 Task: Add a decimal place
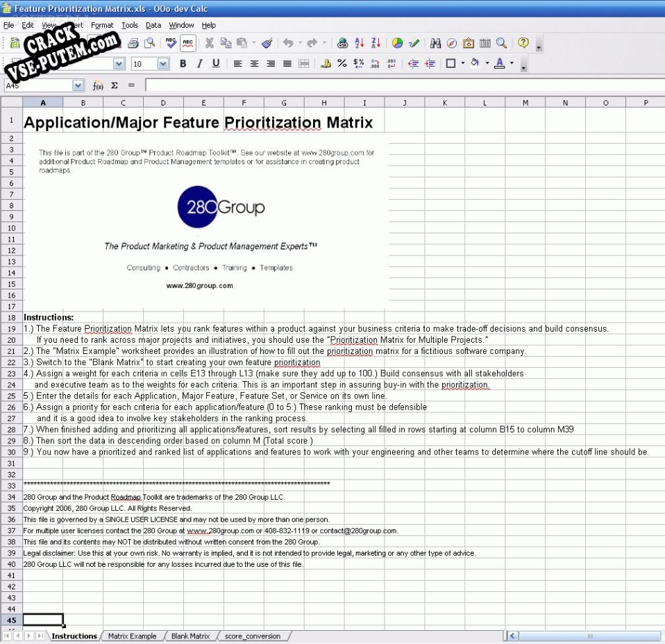(375, 63)
